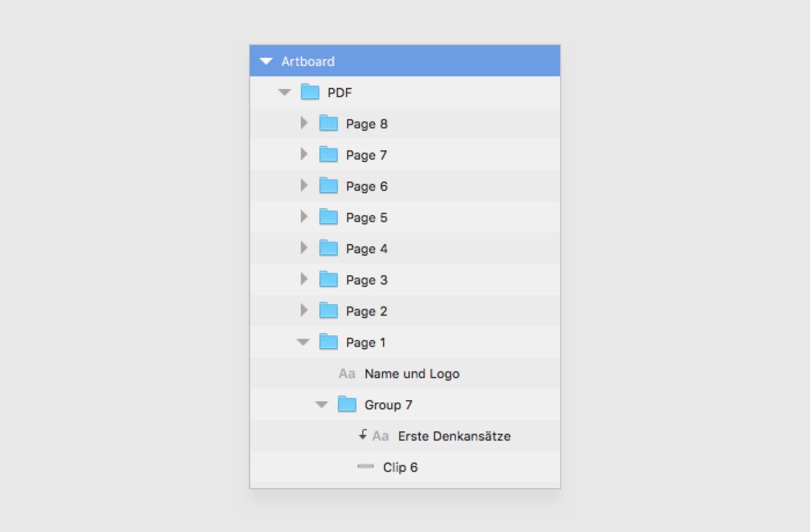
Task: Select the Page 4 layer name
Action: point(367,249)
